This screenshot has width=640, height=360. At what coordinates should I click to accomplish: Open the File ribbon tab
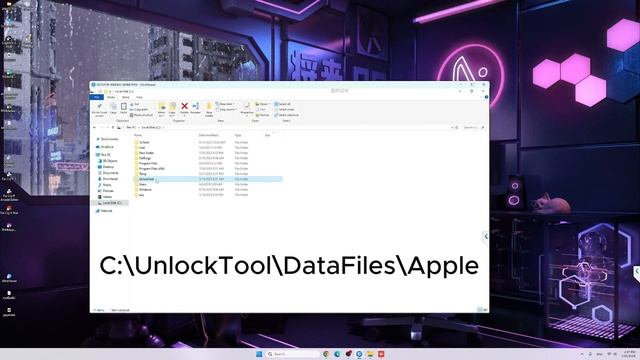coord(97,97)
